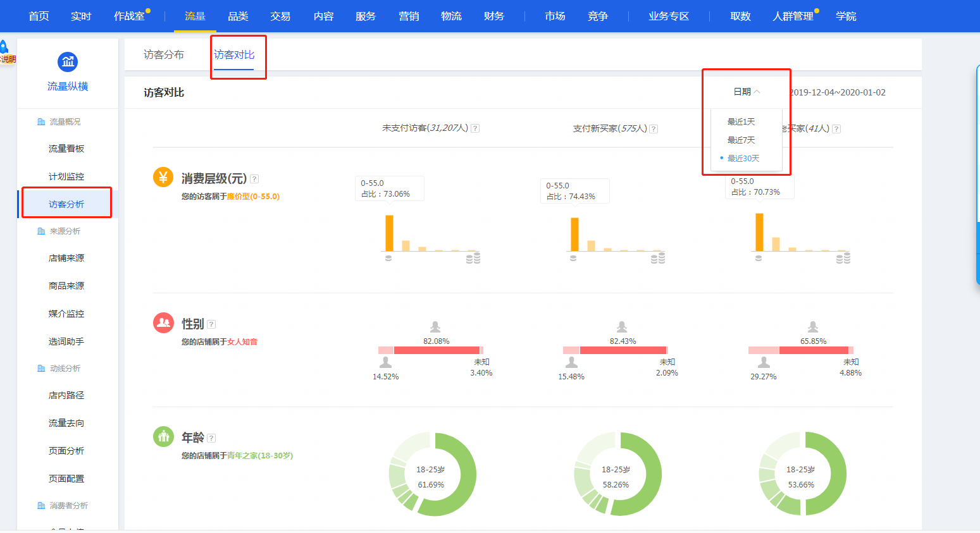Click help icon beside 性别 heading
Viewport: 980px width, 533px height.
coord(211,324)
